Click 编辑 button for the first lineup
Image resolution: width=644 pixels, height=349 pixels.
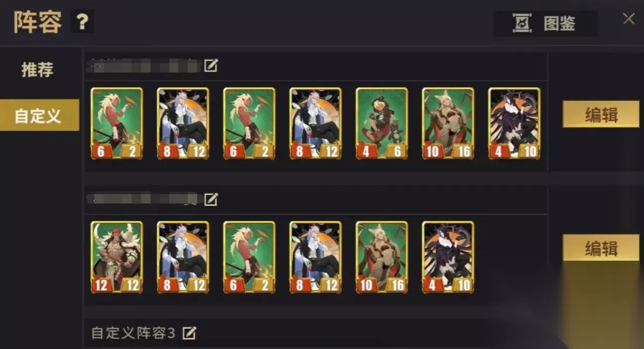[x=601, y=114]
